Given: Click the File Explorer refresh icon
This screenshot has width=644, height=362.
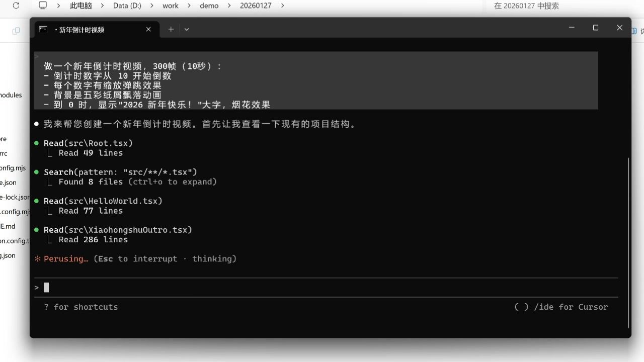Looking at the screenshot, I should pyautogui.click(x=16, y=6).
